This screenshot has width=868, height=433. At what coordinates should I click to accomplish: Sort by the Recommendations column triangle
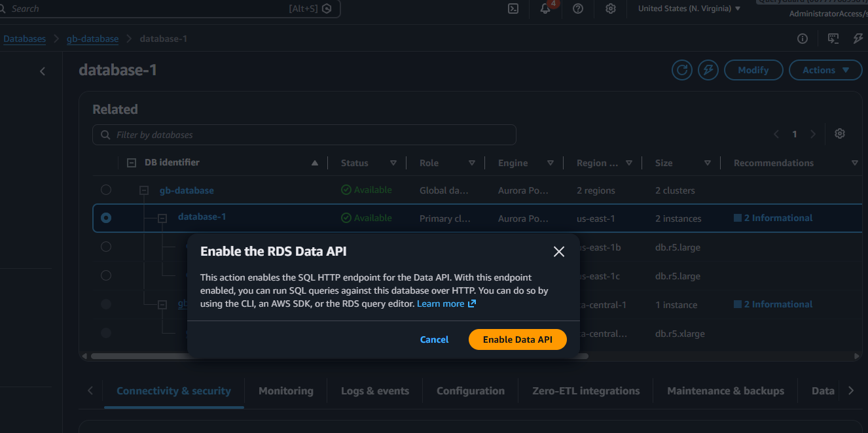(855, 164)
